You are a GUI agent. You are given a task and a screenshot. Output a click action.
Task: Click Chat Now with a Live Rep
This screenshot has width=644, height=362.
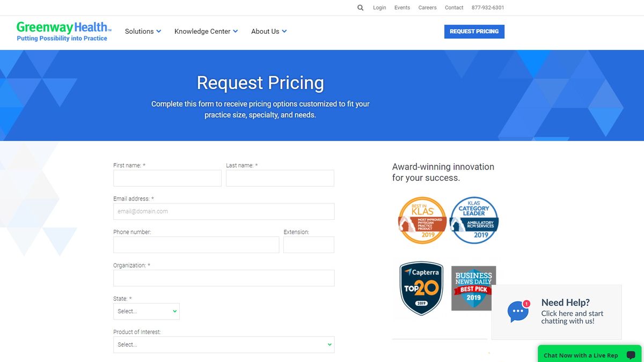click(589, 354)
